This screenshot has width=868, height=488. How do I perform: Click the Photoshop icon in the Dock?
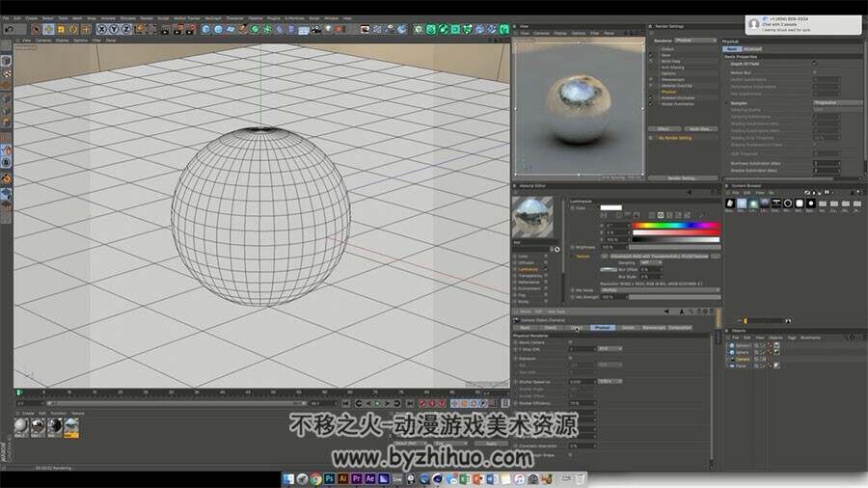point(330,478)
